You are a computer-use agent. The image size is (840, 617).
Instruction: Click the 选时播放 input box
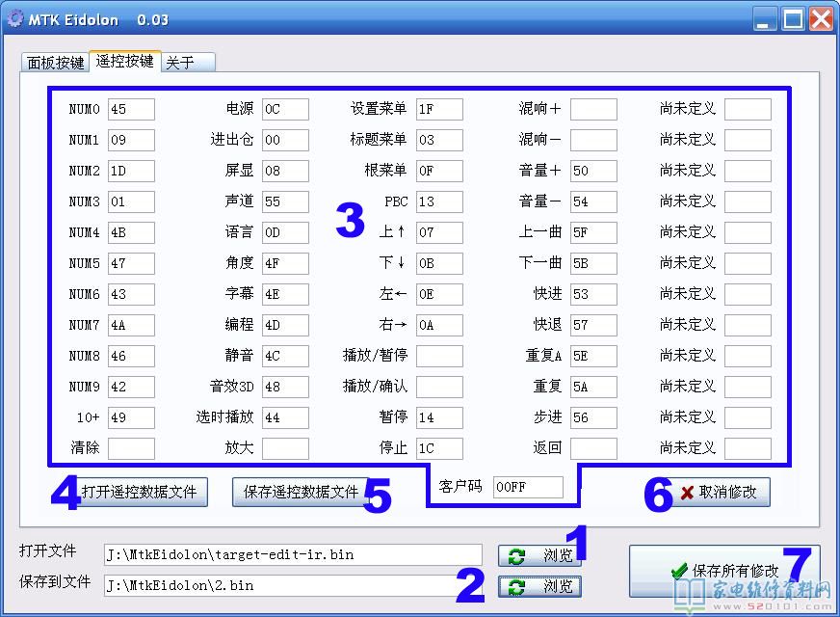pos(285,417)
